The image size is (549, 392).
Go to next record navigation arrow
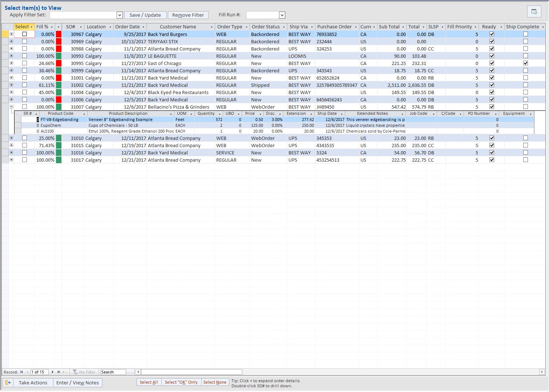[x=53, y=372]
